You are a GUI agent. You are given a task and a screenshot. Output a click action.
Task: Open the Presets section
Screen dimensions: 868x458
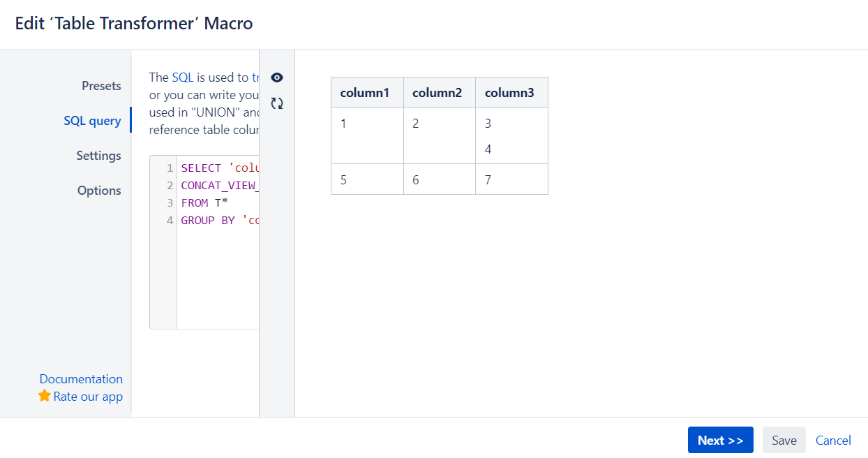[101, 85]
